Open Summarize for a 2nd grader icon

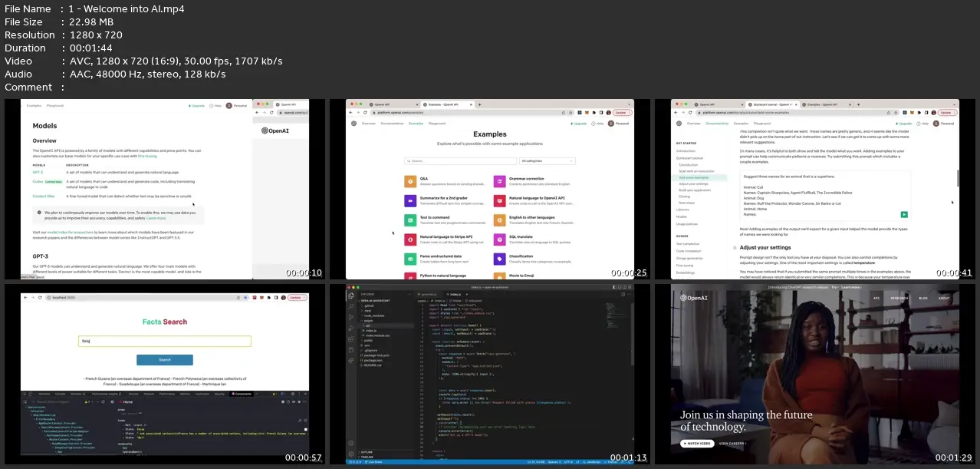[409, 201]
